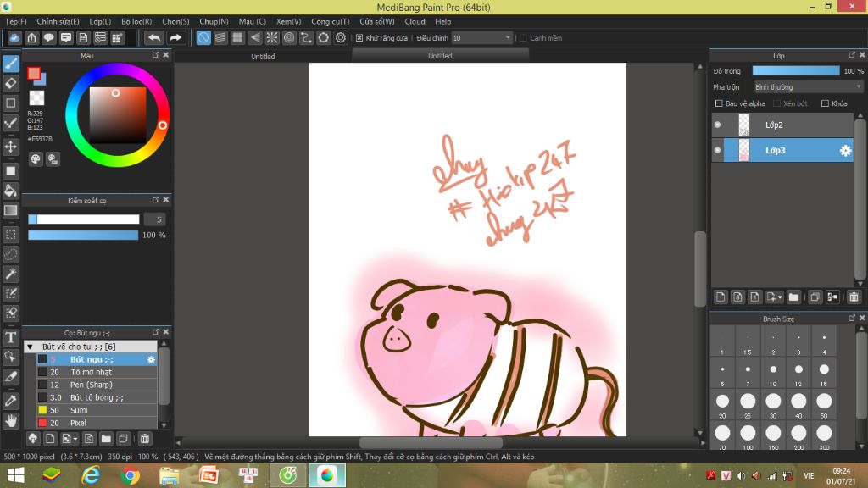Viewport: 868px width, 488px height.
Task: Select the transparent color swatch
Action: point(36,98)
